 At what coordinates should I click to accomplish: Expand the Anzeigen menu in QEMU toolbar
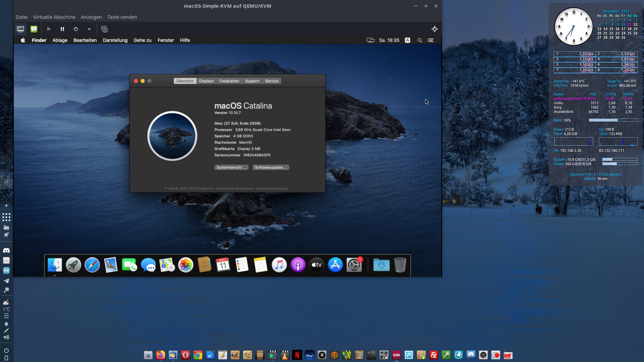point(91,17)
